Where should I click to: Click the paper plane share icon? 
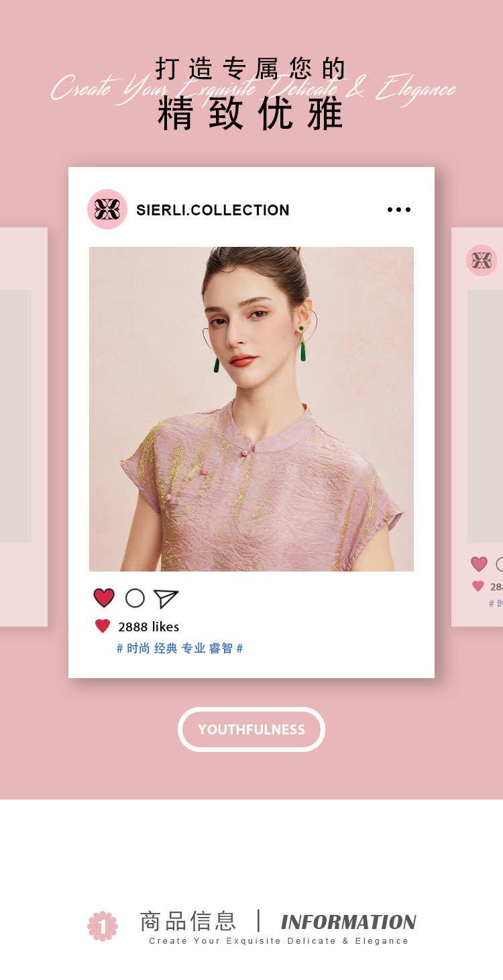[x=166, y=598]
